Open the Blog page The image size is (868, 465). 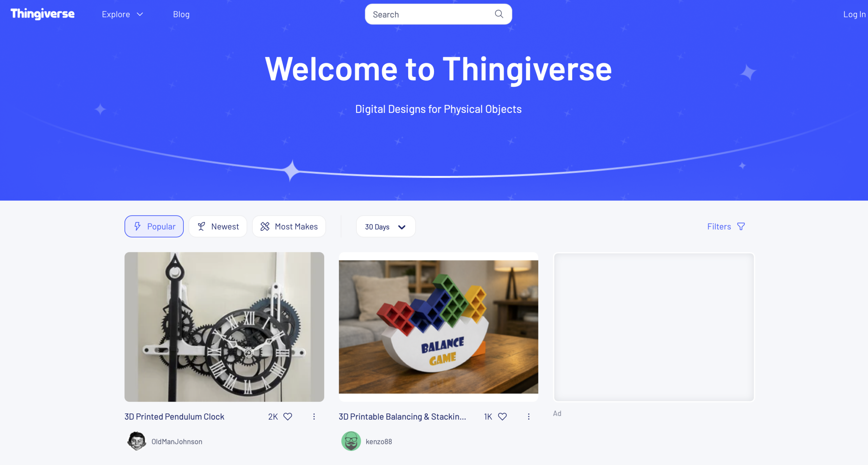[x=181, y=14]
